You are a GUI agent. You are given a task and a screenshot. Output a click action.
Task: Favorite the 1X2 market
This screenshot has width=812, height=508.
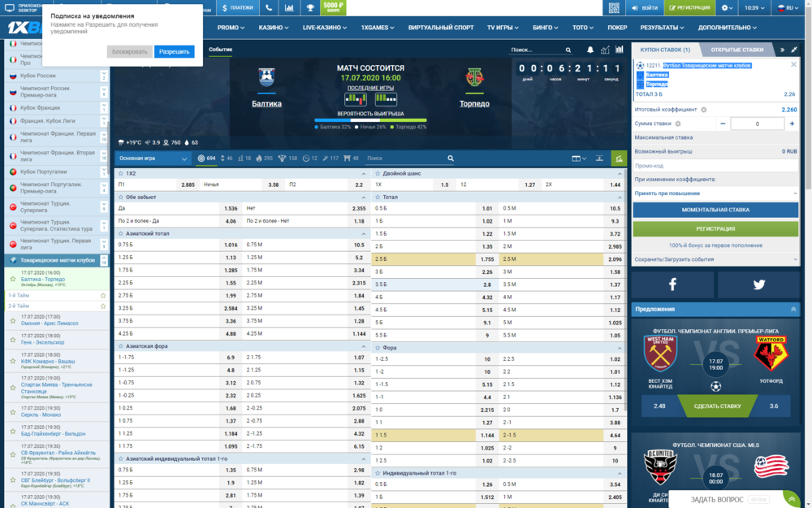pos(121,174)
